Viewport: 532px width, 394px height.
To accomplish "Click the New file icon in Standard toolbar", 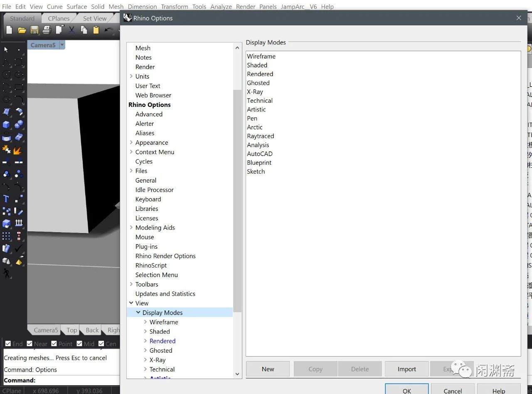I will coord(9,30).
